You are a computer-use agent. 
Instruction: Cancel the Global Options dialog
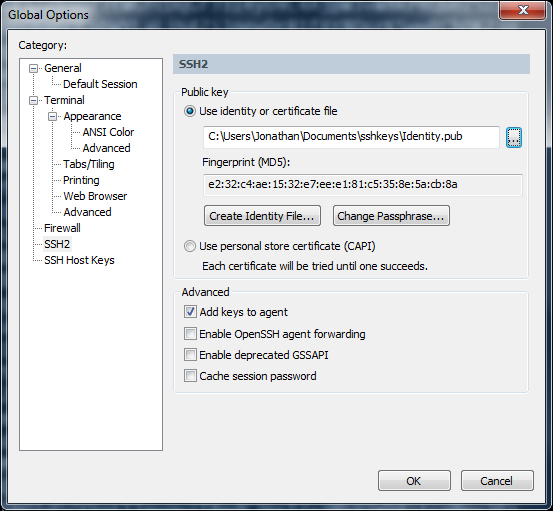pos(497,481)
